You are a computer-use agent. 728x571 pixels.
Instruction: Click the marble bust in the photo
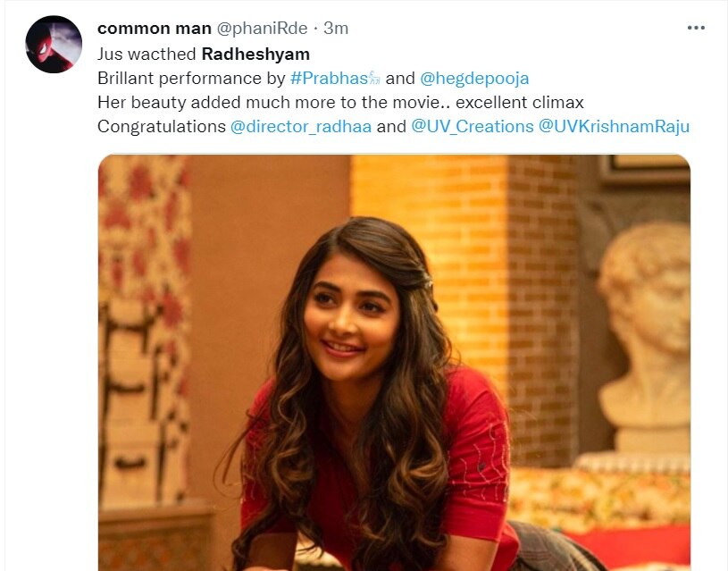point(645,334)
